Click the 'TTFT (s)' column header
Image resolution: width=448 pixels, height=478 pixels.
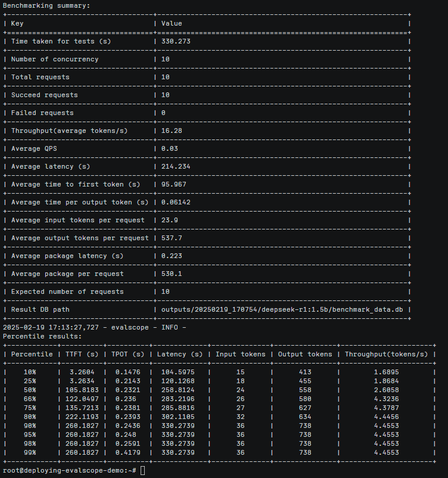point(80,354)
